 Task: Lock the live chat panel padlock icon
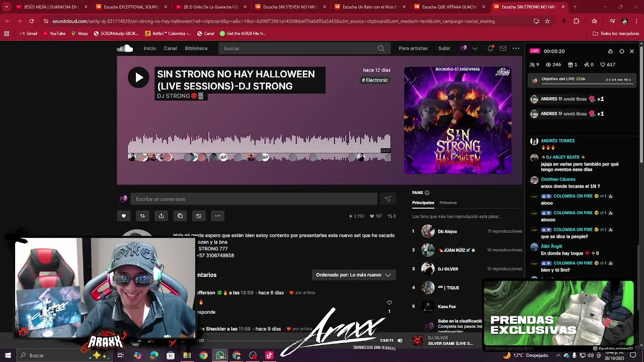coord(610,51)
